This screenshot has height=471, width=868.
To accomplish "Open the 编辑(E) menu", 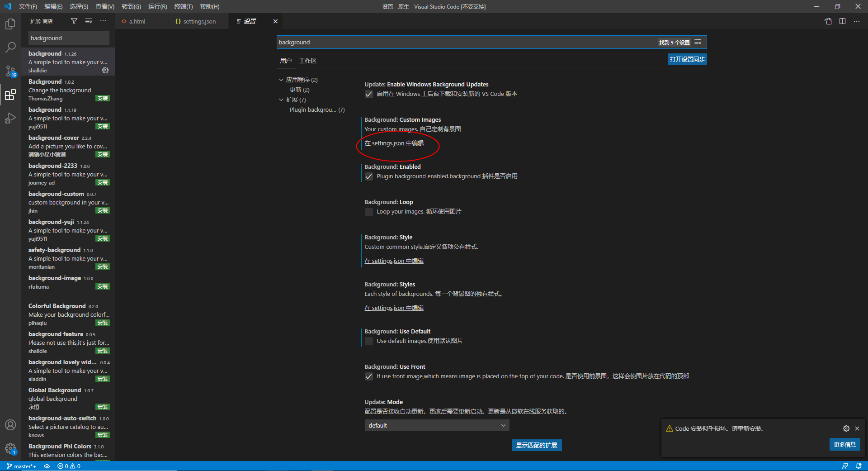I will (53, 6).
